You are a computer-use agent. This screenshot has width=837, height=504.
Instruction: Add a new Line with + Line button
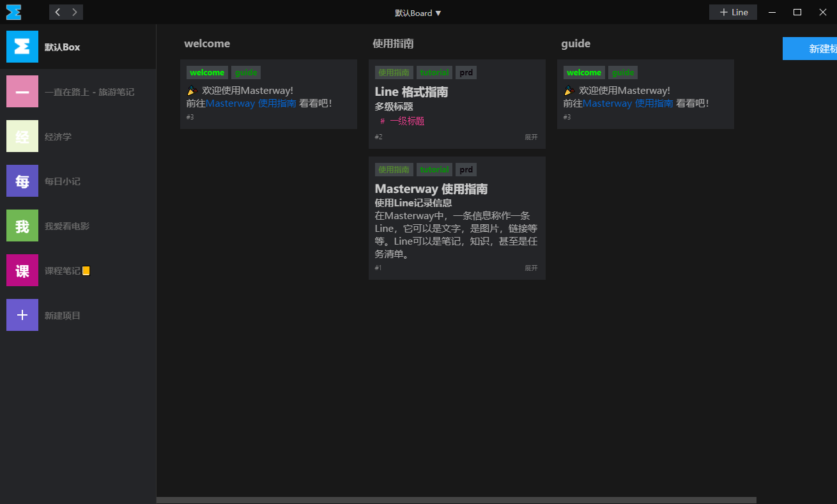point(733,12)
